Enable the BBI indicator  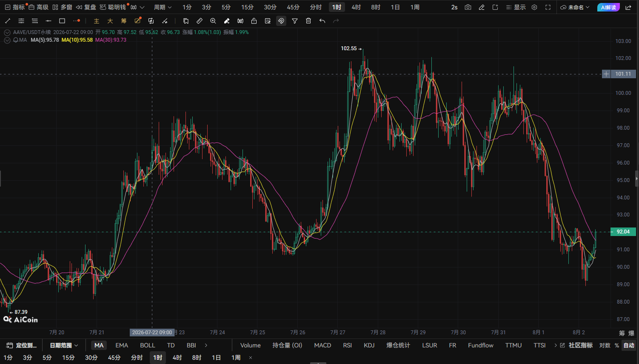coord(191,345)
